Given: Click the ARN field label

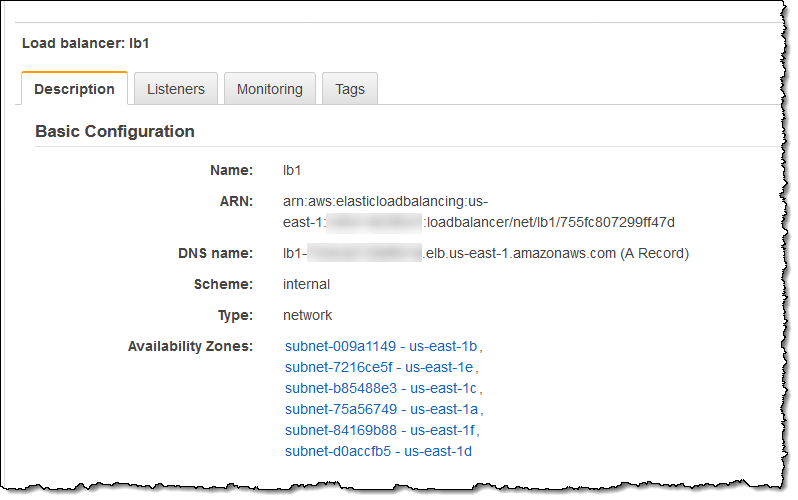Looking at the screenshot, I should coord(234,200).
